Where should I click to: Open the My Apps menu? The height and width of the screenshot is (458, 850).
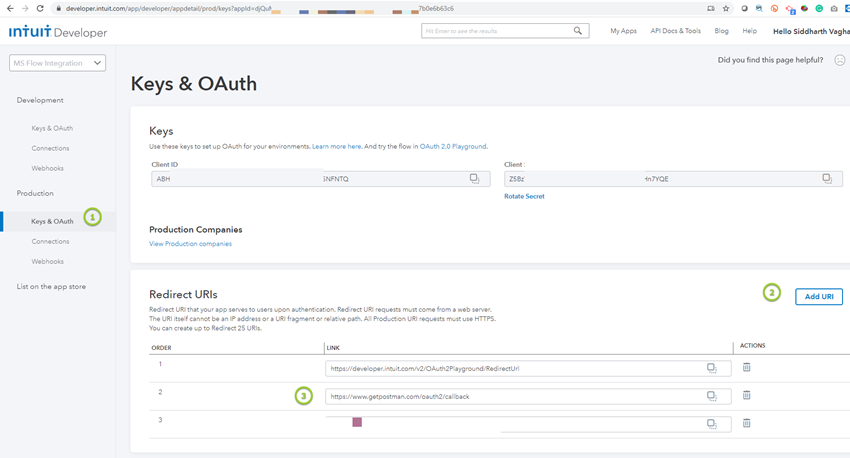623,31
